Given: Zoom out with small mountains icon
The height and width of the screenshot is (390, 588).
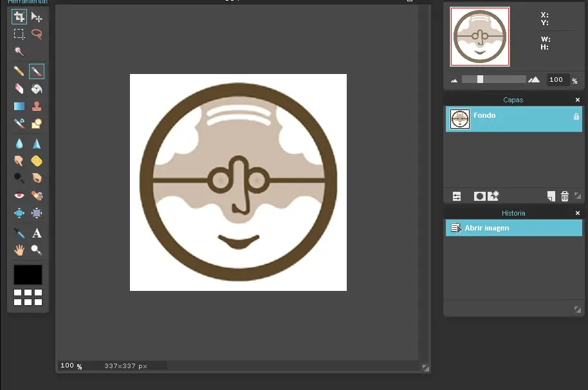Looking at the screenshot, I should [454, 80].
